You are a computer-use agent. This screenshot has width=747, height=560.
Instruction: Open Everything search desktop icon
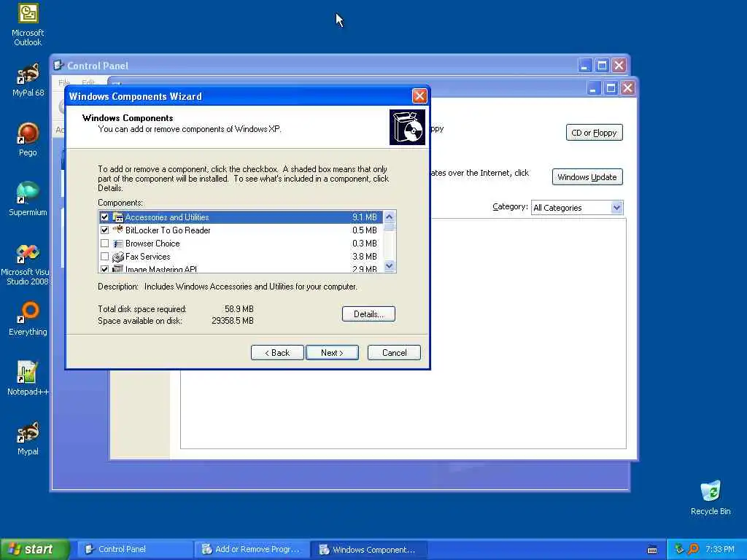point(28,319)
